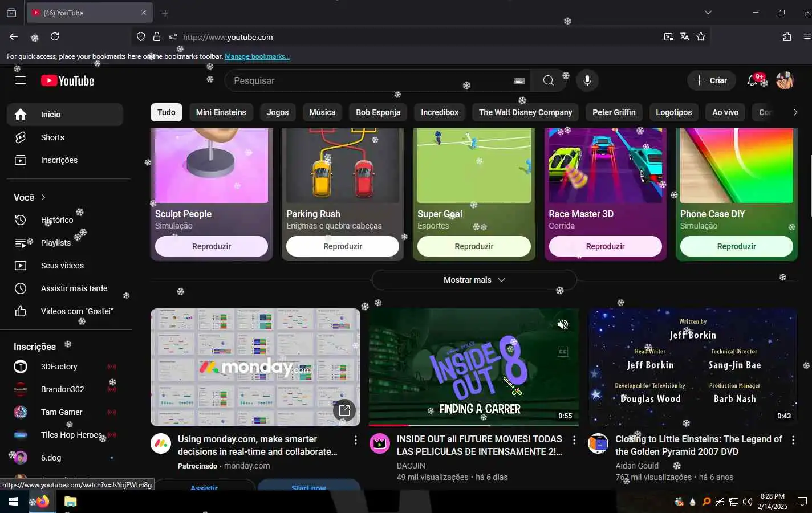
Task: Select the Jogos filter chip
Action: tap(278, 112)
